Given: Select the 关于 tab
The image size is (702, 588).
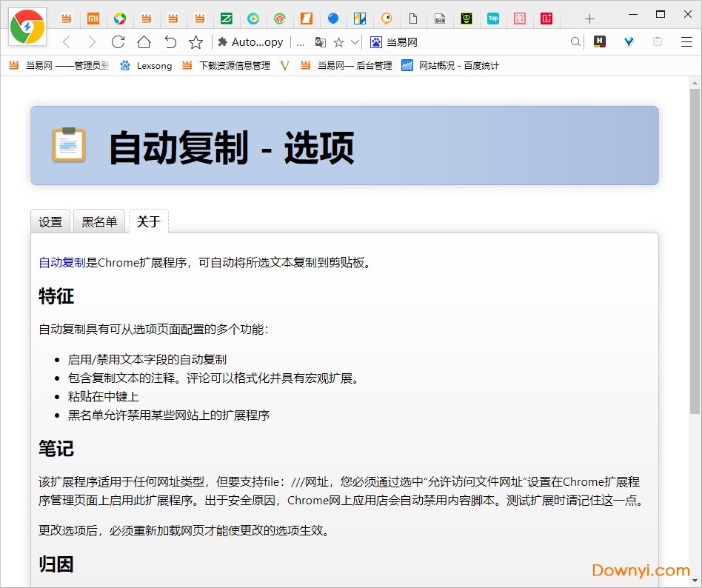Looking at the screenshot, I should click(148, 221).
